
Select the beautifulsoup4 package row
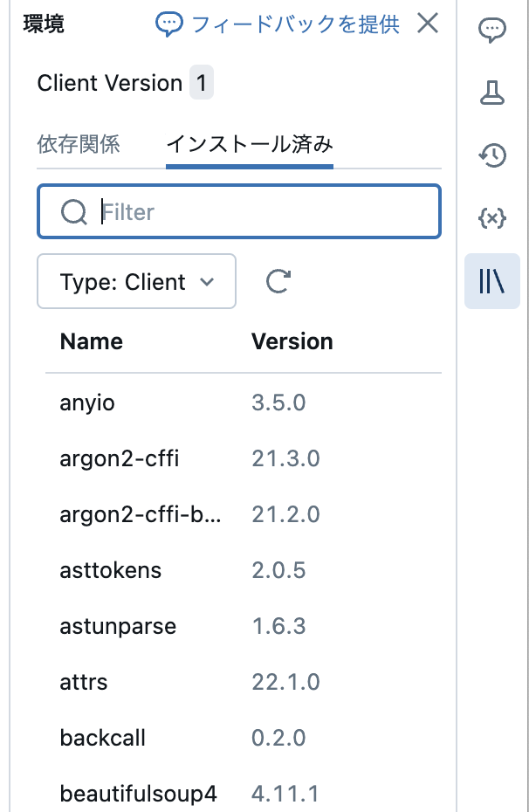pyautogui.click(x=138, y=794)
